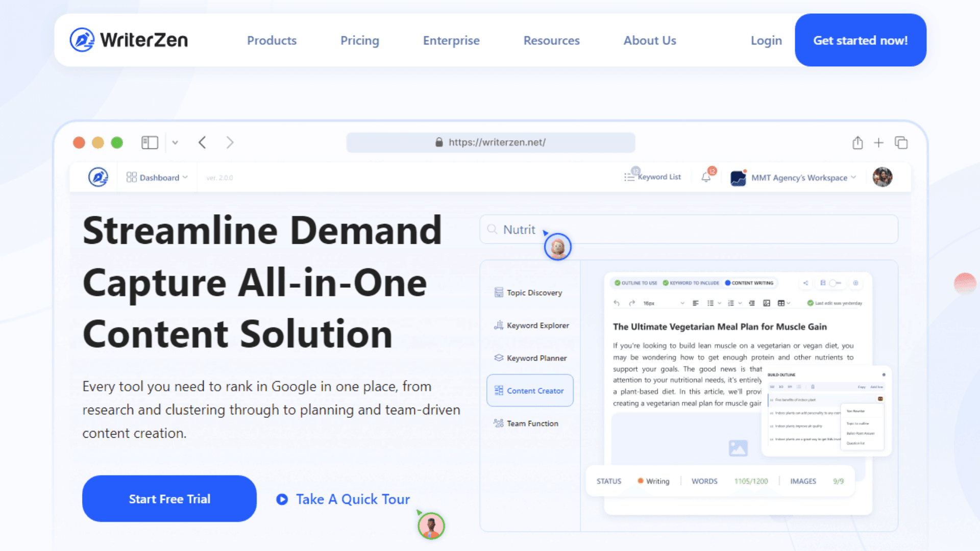Viewport: 980px width, 551px height.
Task: Click the Nutrit search input field
Action: [x=715, y=230]
